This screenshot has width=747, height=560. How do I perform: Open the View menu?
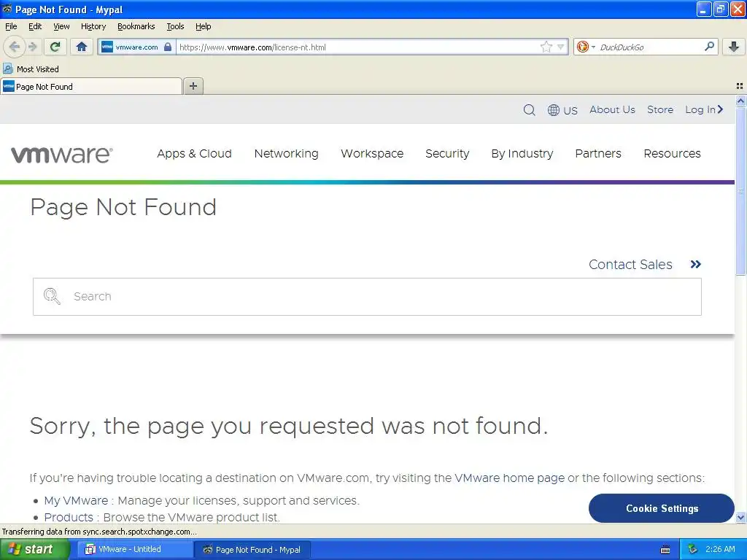click(61, 26)
